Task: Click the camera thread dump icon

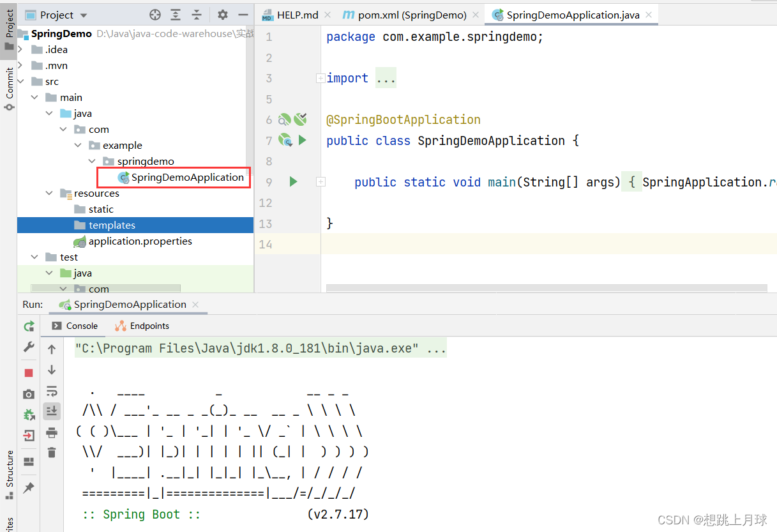Action: 29,395
